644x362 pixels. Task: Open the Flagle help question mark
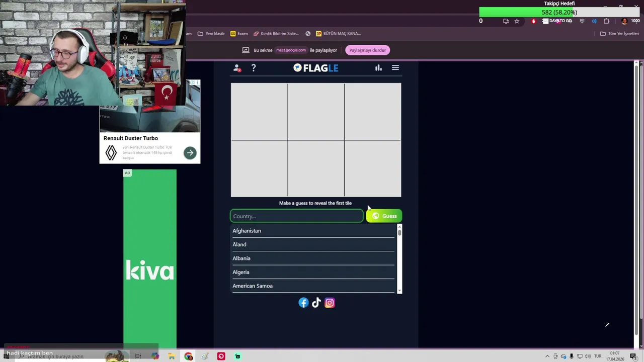tap(254, 68)
